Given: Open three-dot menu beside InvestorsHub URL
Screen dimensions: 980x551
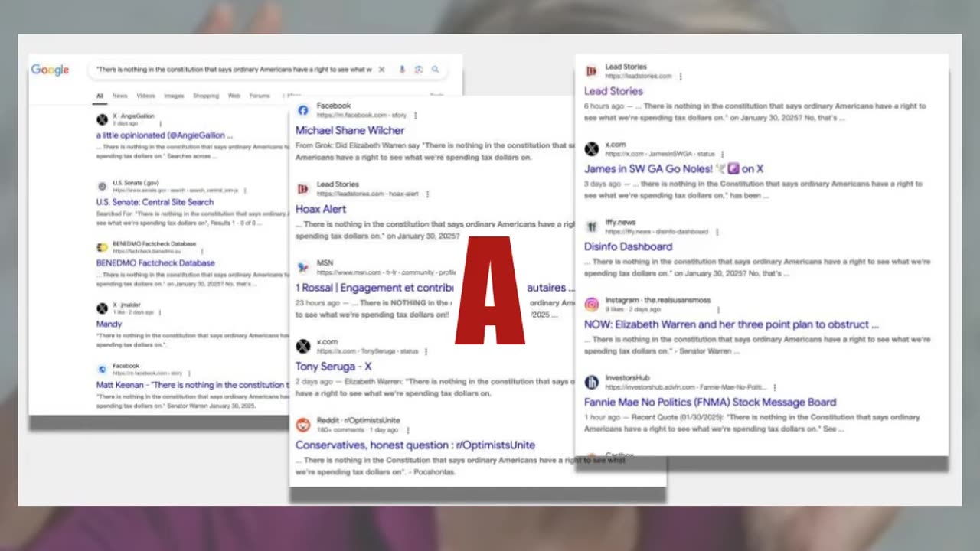Looking at the screenshot, I should [775, 387].
